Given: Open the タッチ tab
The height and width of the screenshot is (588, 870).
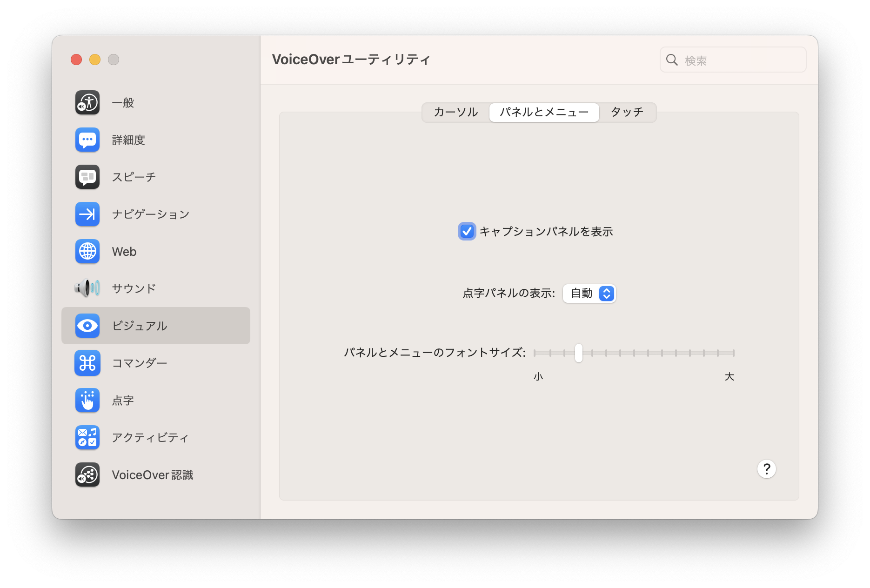Looking at the screenshot, I should 628,112.
